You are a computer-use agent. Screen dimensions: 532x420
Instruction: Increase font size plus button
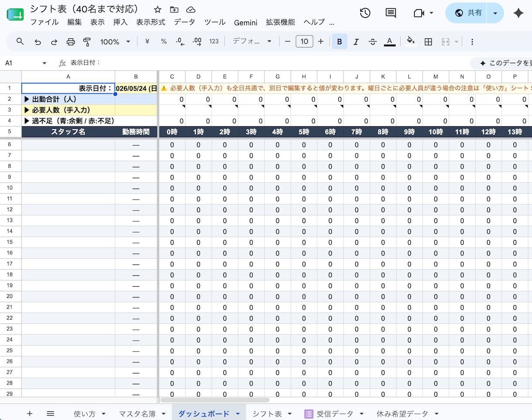point(321,41)
